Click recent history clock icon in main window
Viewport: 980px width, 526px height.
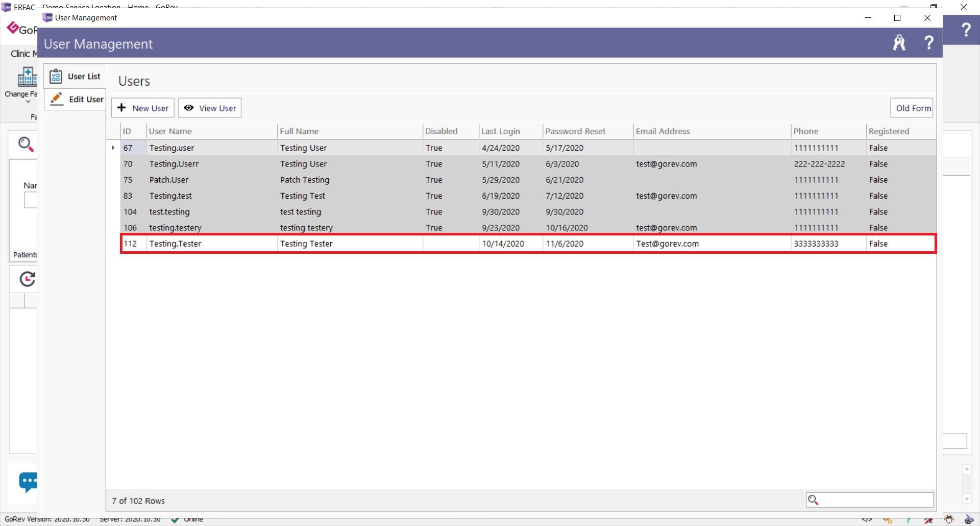[x=27, y=279]
